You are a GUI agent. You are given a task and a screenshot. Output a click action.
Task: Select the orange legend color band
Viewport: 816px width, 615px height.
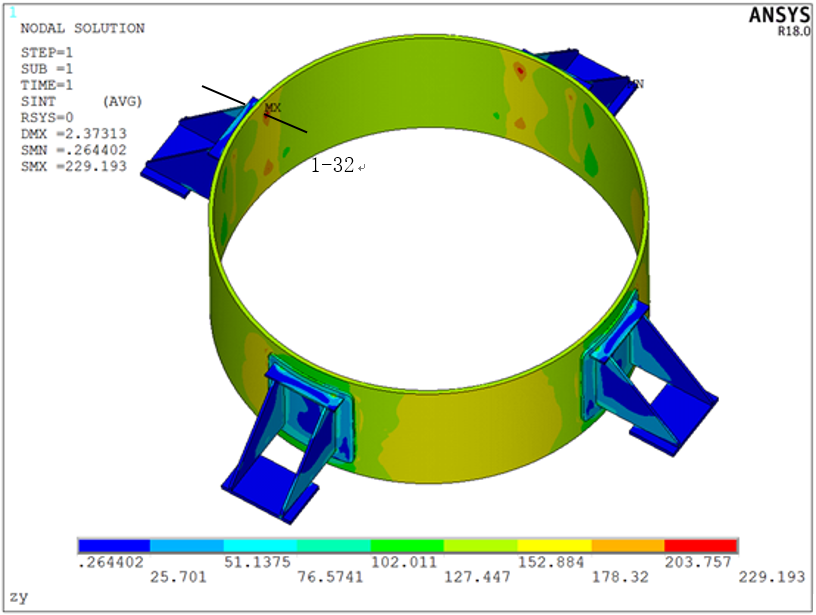coord(628,546)
